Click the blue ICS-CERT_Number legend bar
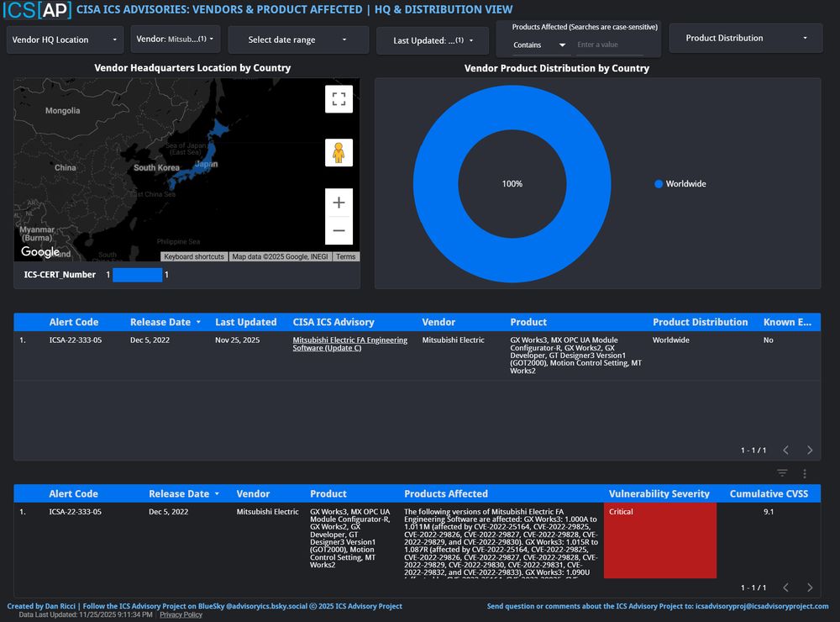Viewport: 840px width, 622px height. [x=137, y=275]
